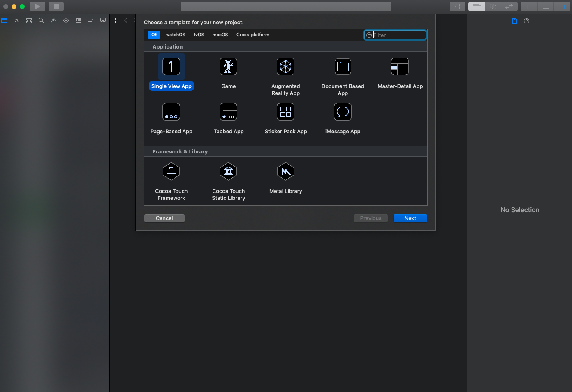Show the Debug navigator
572x392 pixels.
coord(78,20)
